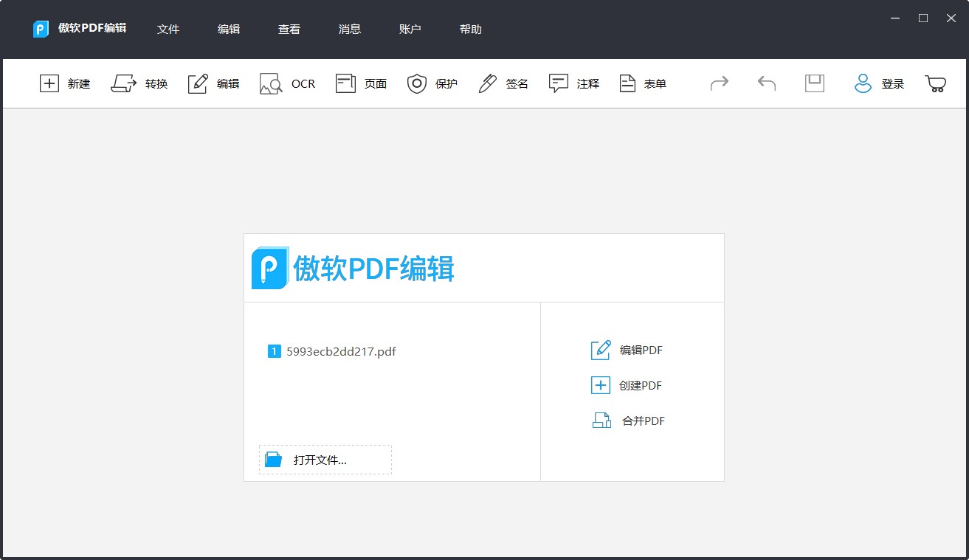969x560 pixels.
Task: Open the 查看 (View) menu
Action: pyautogui.click(x=289, y=30)
